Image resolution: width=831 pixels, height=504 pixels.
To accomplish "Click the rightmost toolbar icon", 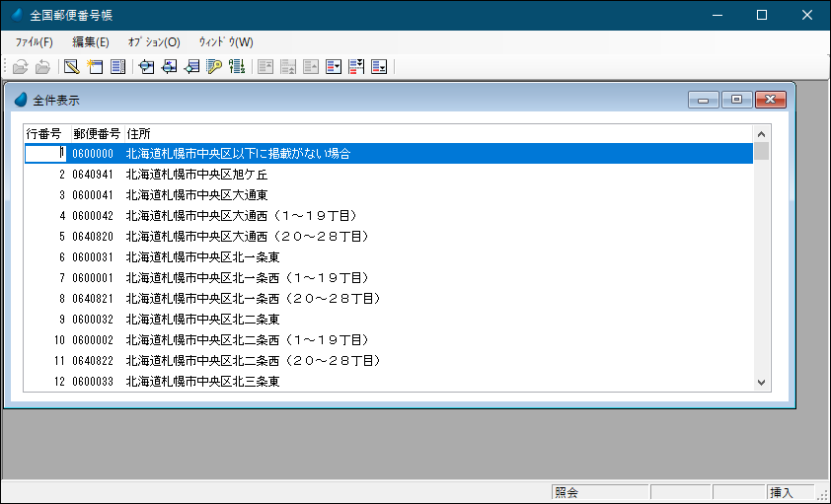I will coord(379,67).
